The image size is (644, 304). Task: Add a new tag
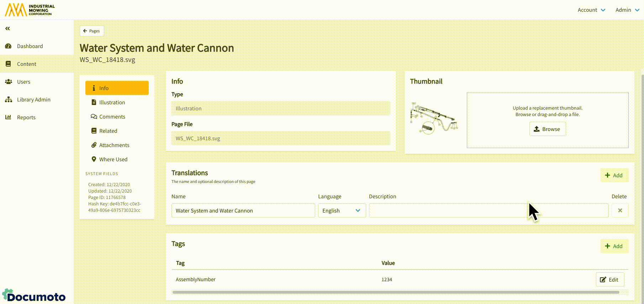(x=614, y=246)
